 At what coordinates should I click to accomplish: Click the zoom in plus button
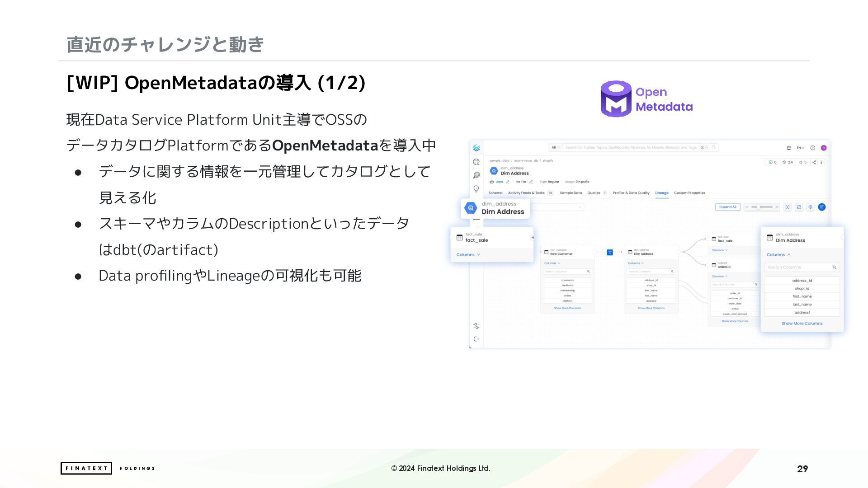click(x=777, y=207)
